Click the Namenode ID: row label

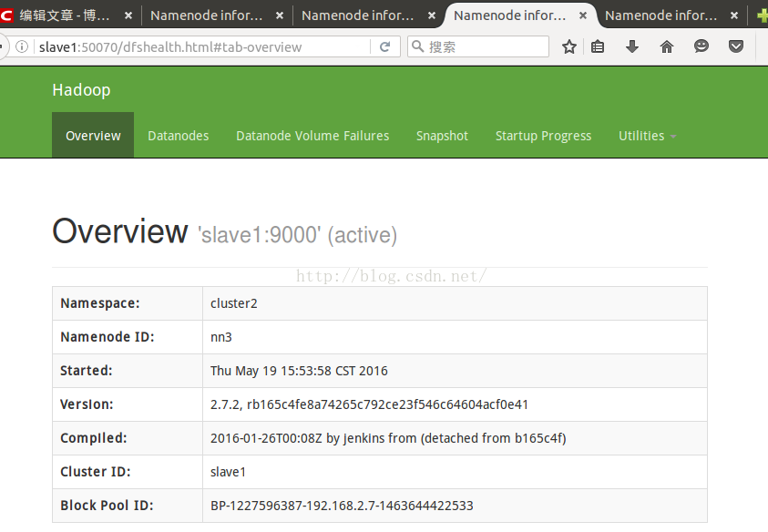tap(108, 337)
